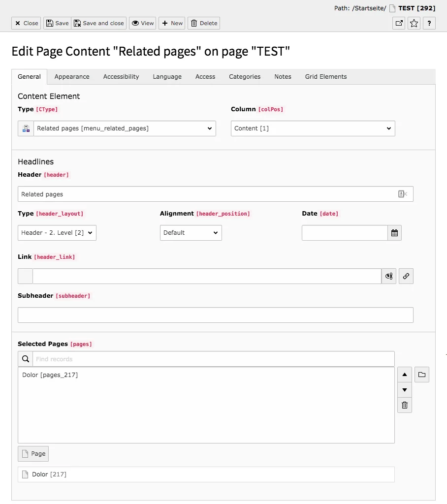This screenshot has height=504, width=447.
Task: Click Save and close button
Action: [x=98, y=23]
